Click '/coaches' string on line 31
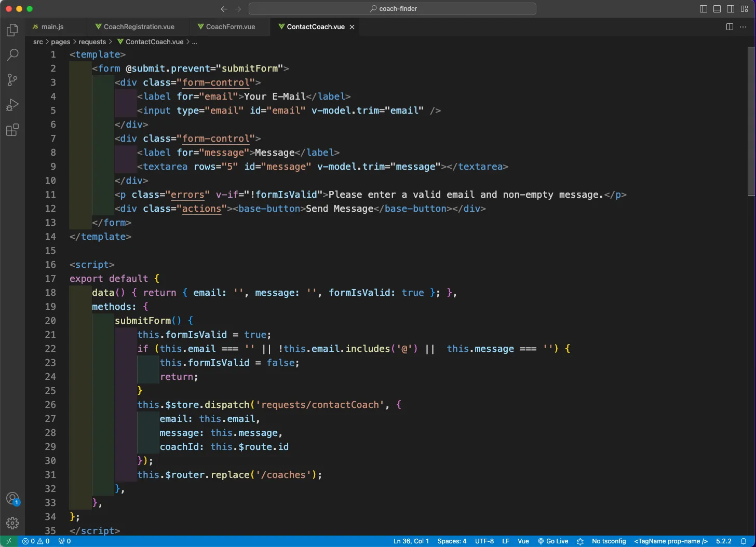This screenshot has width=756, height=547. pos(283,475)
